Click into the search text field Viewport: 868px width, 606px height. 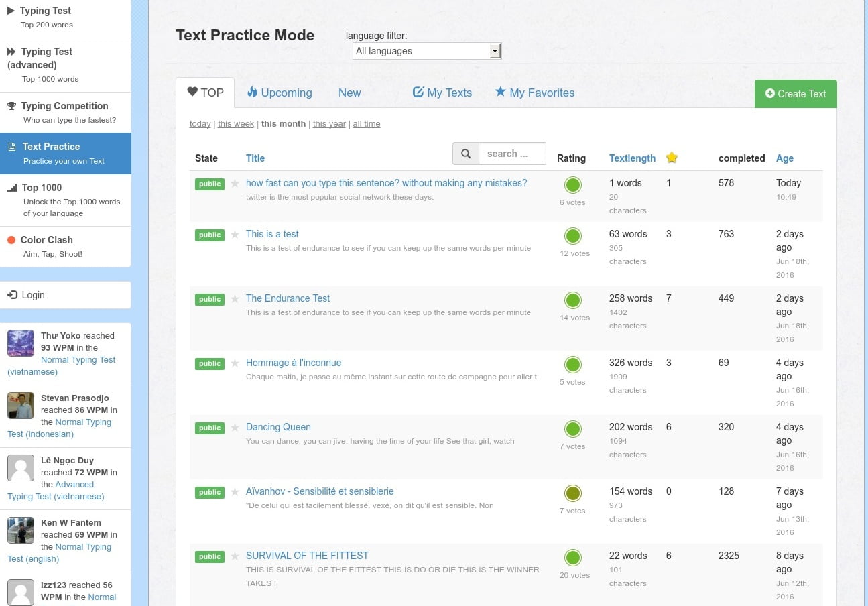pos(512,154)
